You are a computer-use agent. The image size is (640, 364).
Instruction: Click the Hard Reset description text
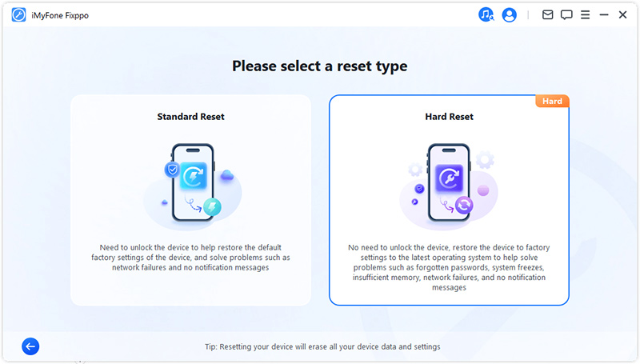pos(449,267)
